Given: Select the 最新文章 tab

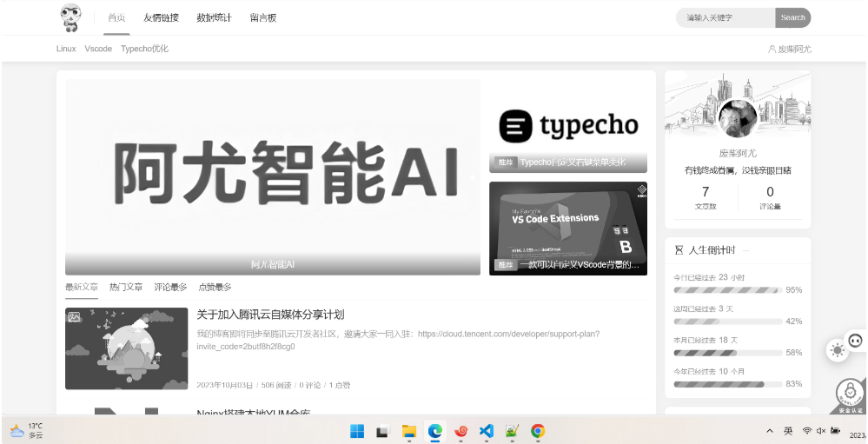Looking at the screenshot, I should [82, 288].
